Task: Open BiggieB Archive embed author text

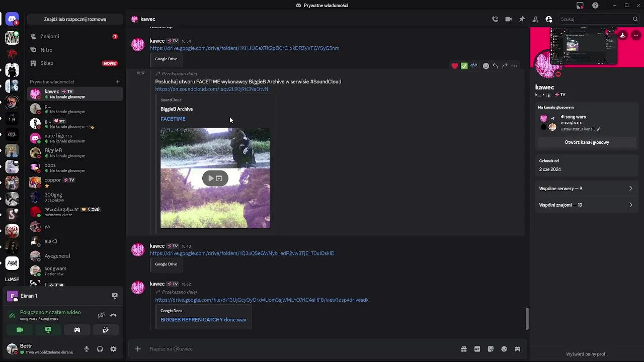Action: point(177,109)
